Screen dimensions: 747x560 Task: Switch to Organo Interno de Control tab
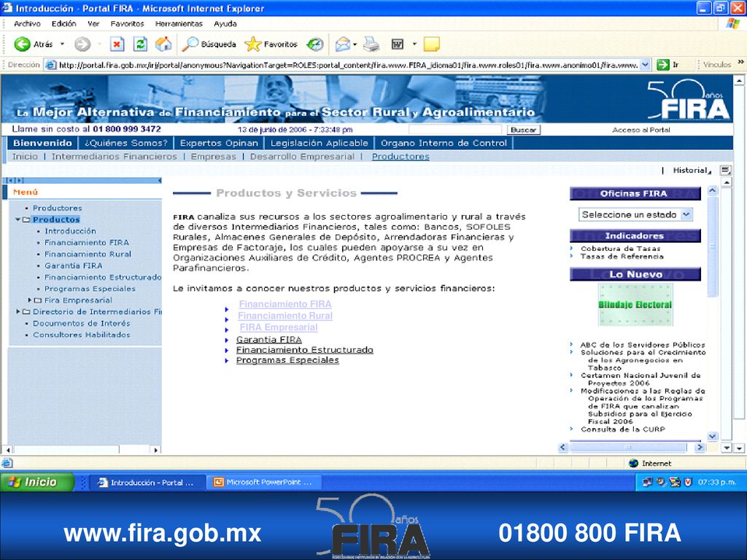coord(444,143)
